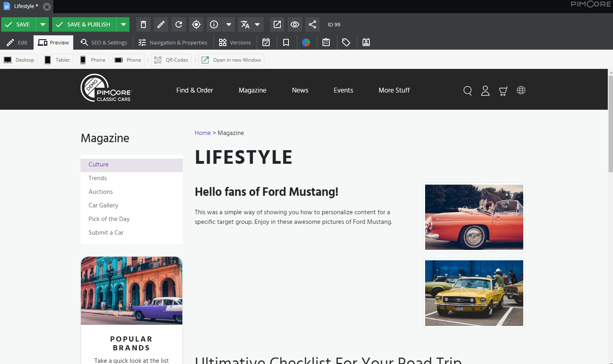613x364 pixels.
Task: Reload the document with the refresh icon
Action: (179, 24)
